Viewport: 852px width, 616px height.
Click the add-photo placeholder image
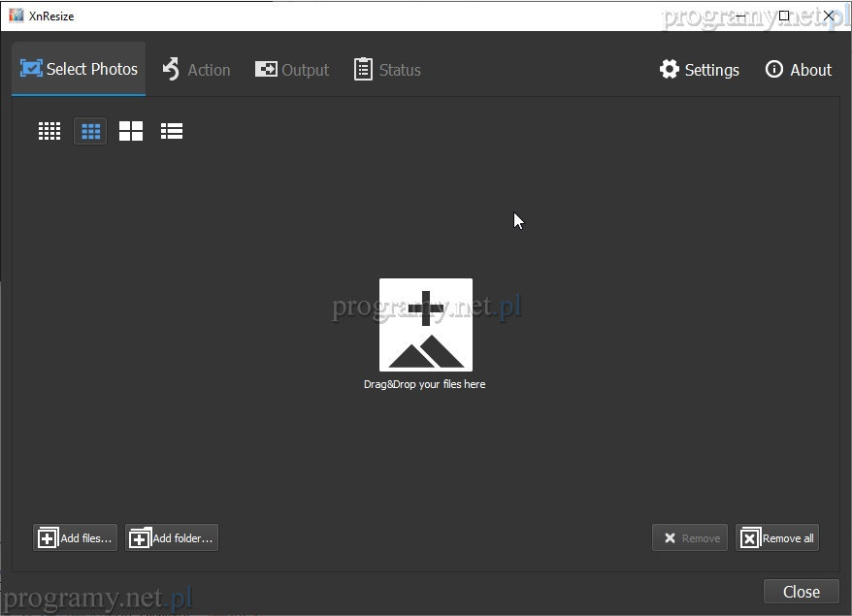click(x=425, y=325)
